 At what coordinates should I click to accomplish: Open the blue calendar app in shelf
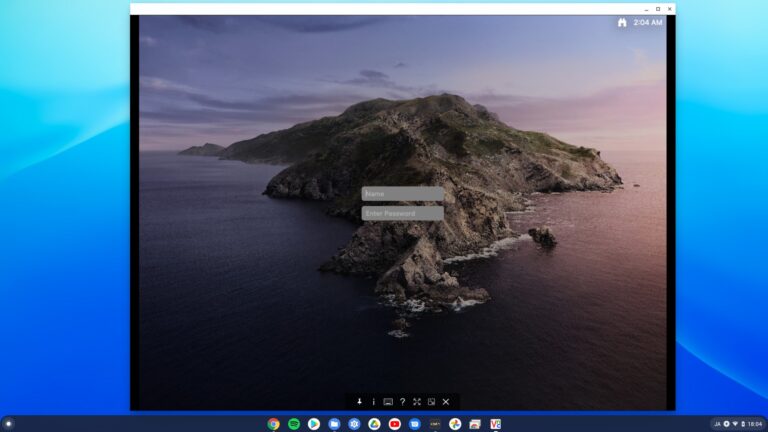pyautogui.click(x=414, y=424)
